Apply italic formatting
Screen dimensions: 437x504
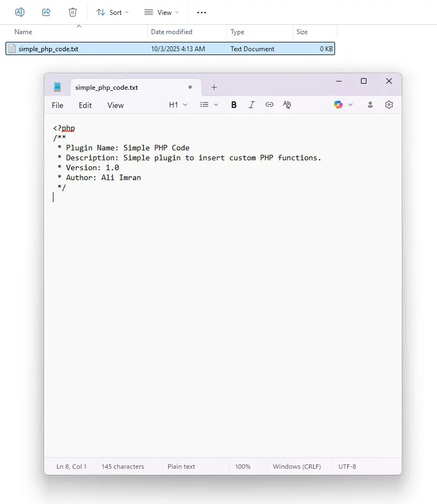(252, 105)
